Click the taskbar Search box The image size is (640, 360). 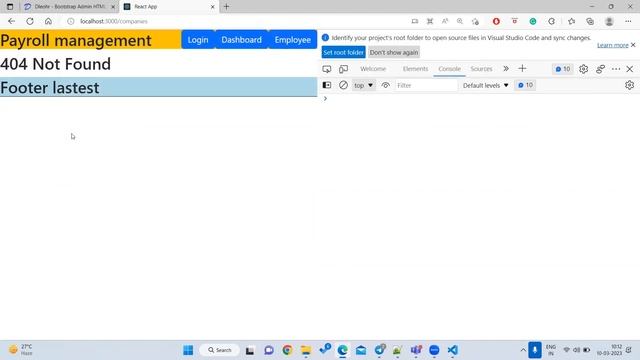coord(220,350)
